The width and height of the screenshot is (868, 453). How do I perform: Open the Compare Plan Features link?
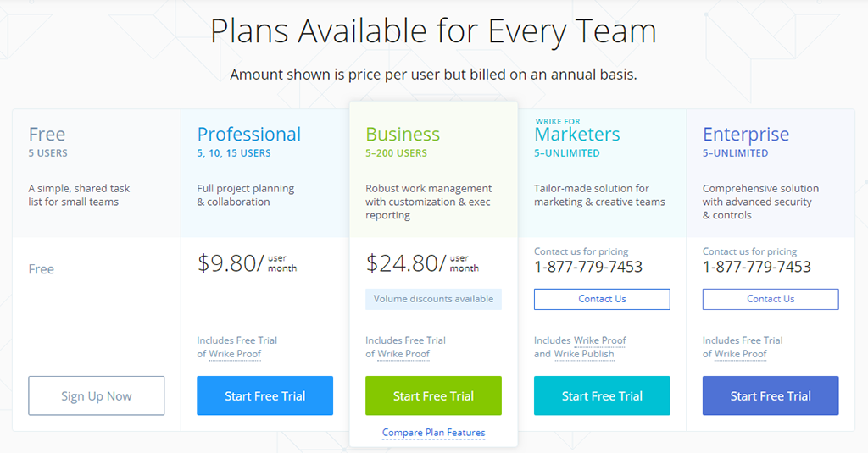pyautogui.click(x=433, y=433)
